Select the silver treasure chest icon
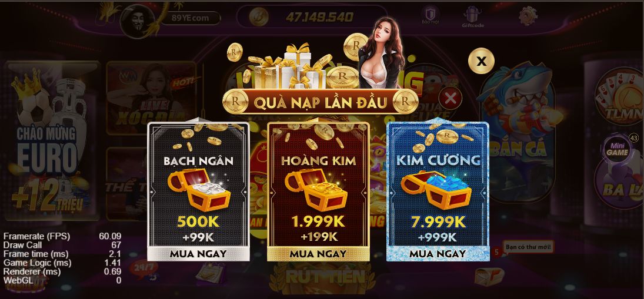Viewport: 644px width, 299px height. [x=199, y=189]
